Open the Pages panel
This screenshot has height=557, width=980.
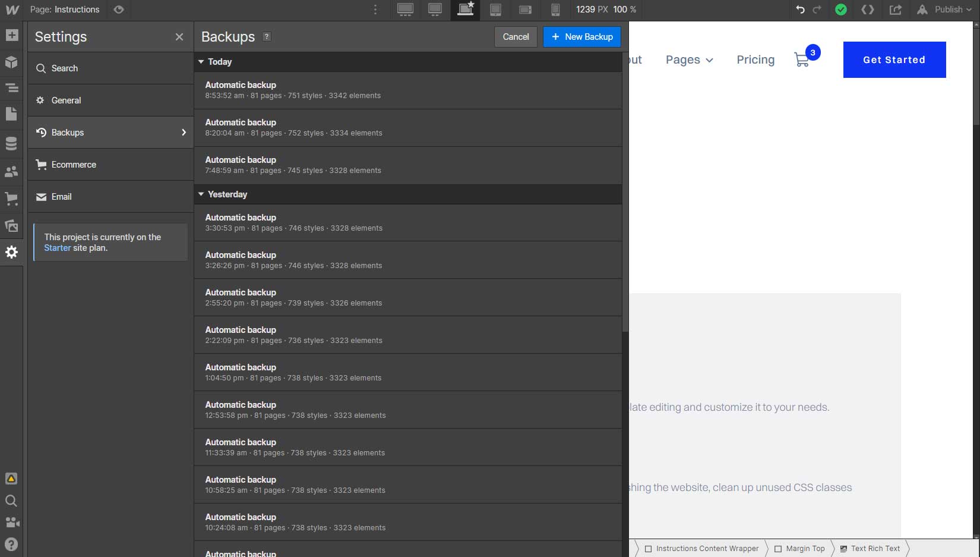[11, 114]
